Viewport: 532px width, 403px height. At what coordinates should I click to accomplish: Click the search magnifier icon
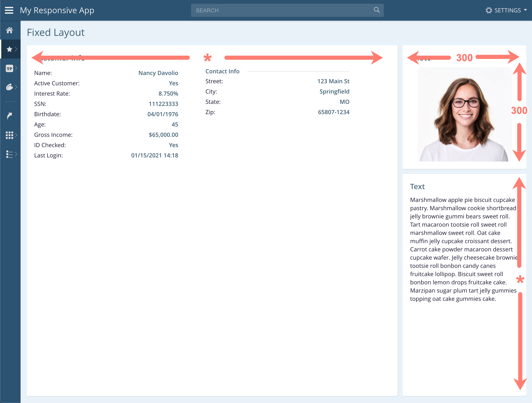pos(377,10)
